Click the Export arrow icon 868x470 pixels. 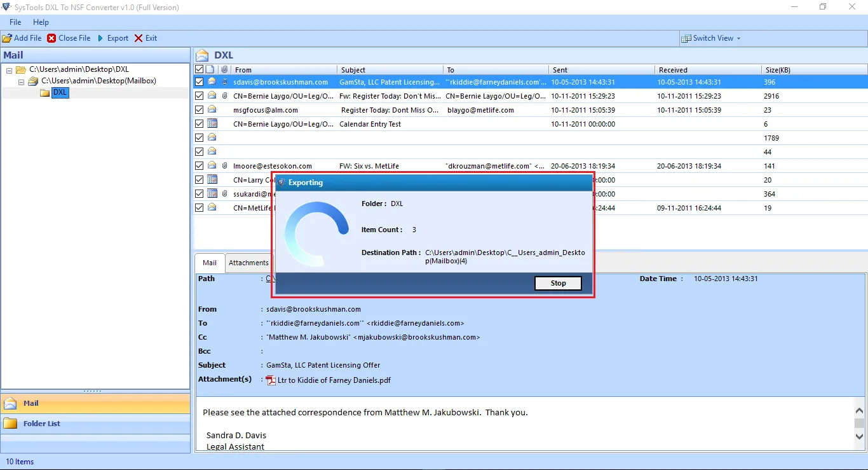[x=100, y=38]
